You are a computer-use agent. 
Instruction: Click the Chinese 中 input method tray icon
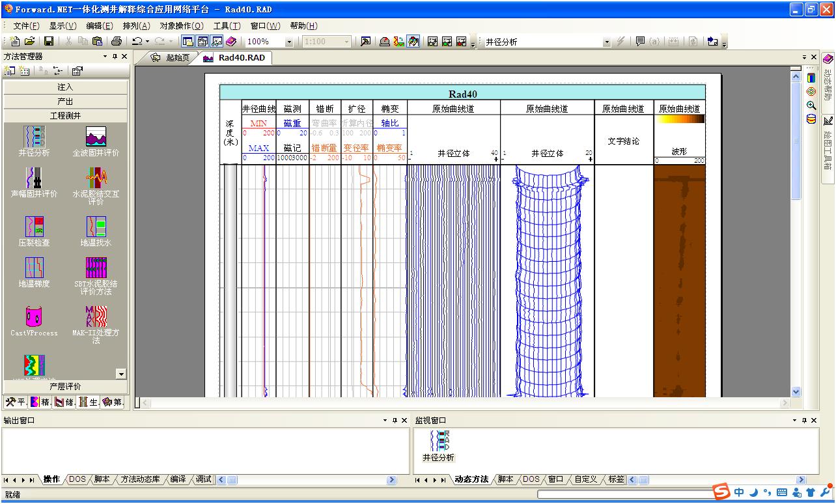(739, 492)
